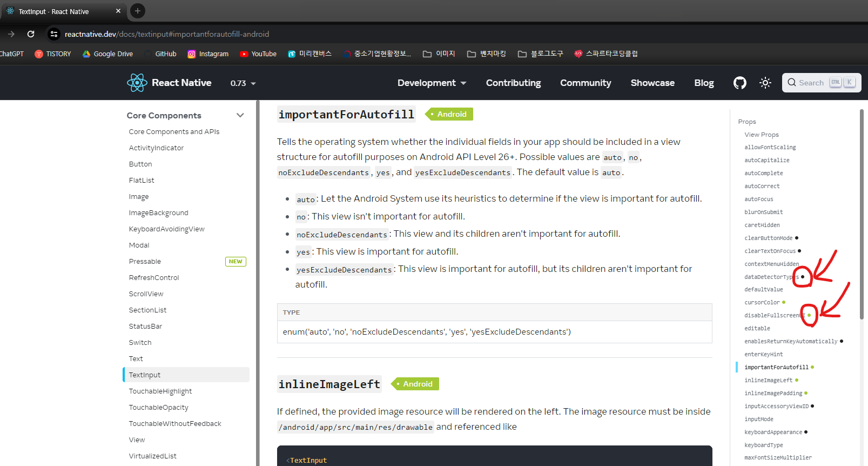Open VirtualizedList in the sidebar
The height and width of the screenshot is (466, 868).
pyautogui.click(x=152, y=456)
